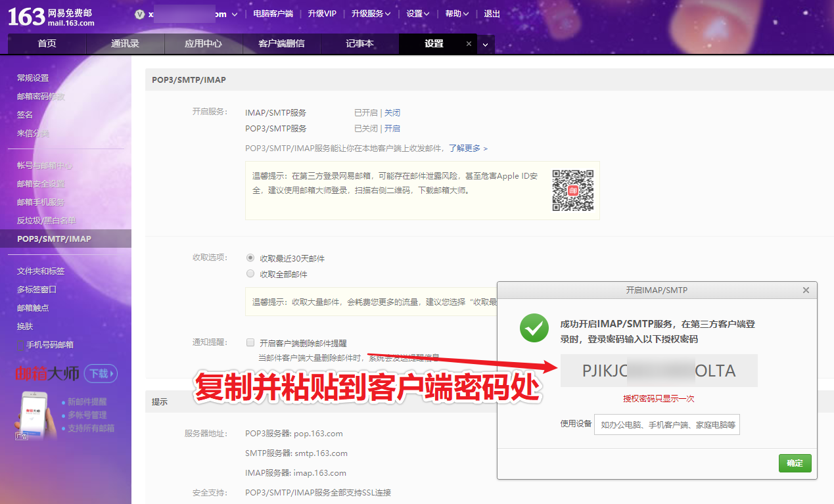
Task: Select 反垃圾/黑白名单 in the sidebar
Action: (47, 221)
